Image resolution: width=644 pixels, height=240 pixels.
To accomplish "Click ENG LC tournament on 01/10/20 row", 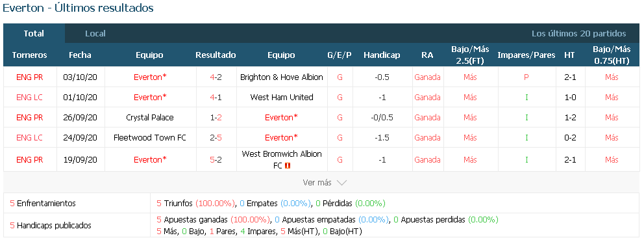I will (x=30, y=97).
